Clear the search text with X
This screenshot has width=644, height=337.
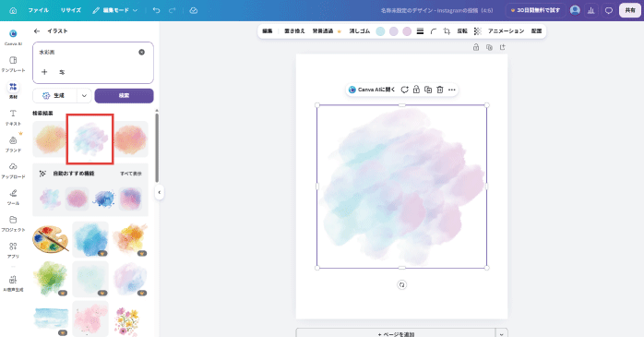click(142, 53)
